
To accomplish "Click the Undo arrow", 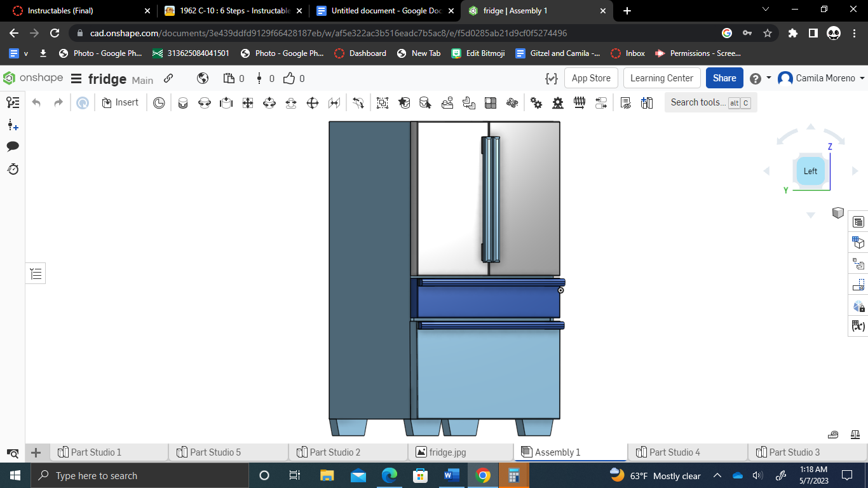I will pos(36,102).
